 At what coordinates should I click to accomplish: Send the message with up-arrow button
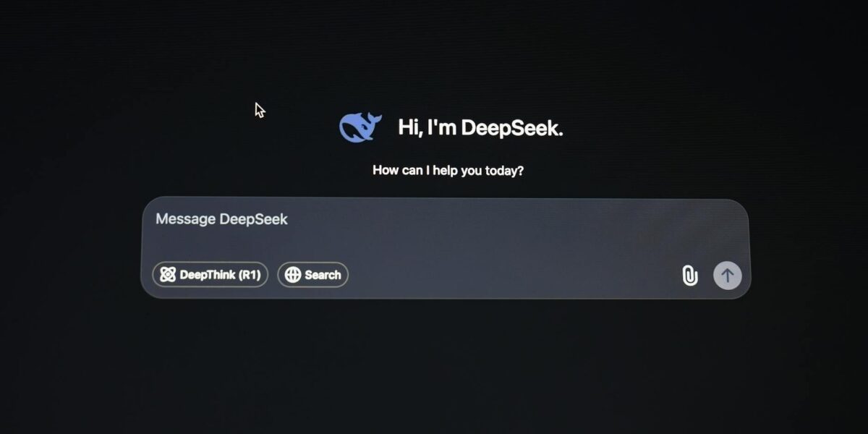tap(728, 276)
